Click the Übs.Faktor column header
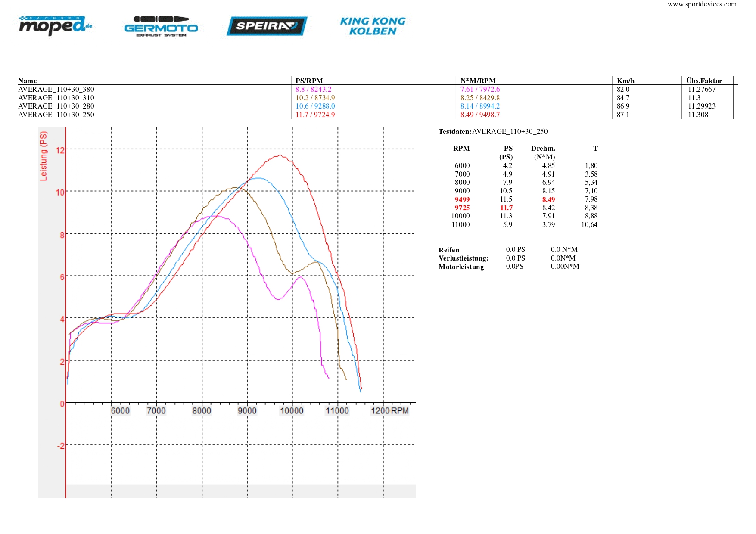Viewport: 756px width, 534px height. point(704,81)
